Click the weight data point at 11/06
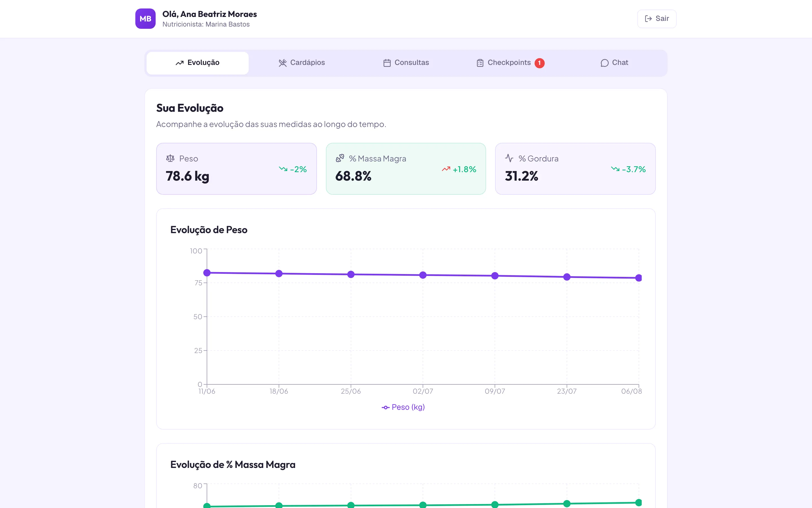The image size is (812, 508). tap(207, 273)
